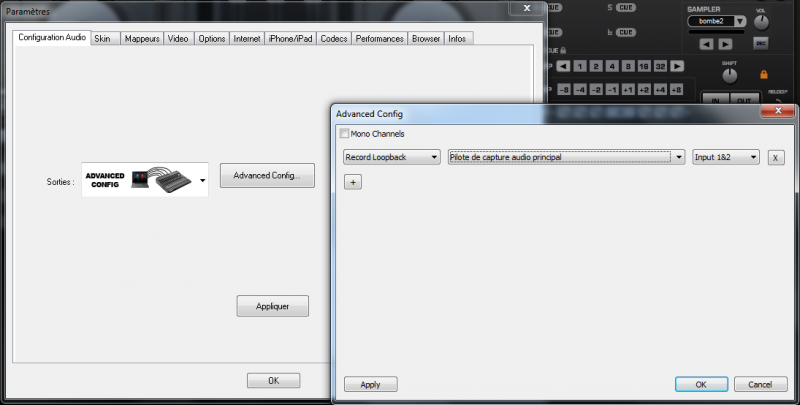
Task: Remove the Record Loopback line with X button
Action: [x=776, y=158]
